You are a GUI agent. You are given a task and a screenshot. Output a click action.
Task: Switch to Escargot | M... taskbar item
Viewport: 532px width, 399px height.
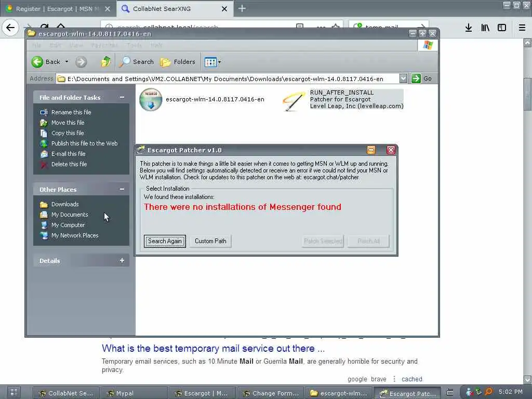pyautogui.click(x=203, y=393)
